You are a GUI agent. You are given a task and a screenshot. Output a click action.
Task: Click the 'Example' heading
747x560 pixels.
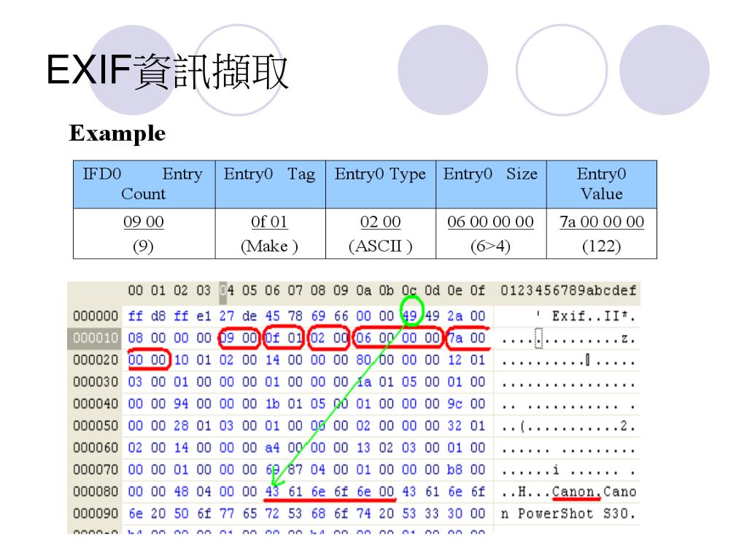117,133
